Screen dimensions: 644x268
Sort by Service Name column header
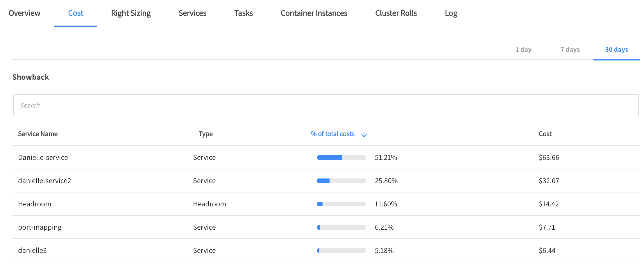[x=38, y=134]
